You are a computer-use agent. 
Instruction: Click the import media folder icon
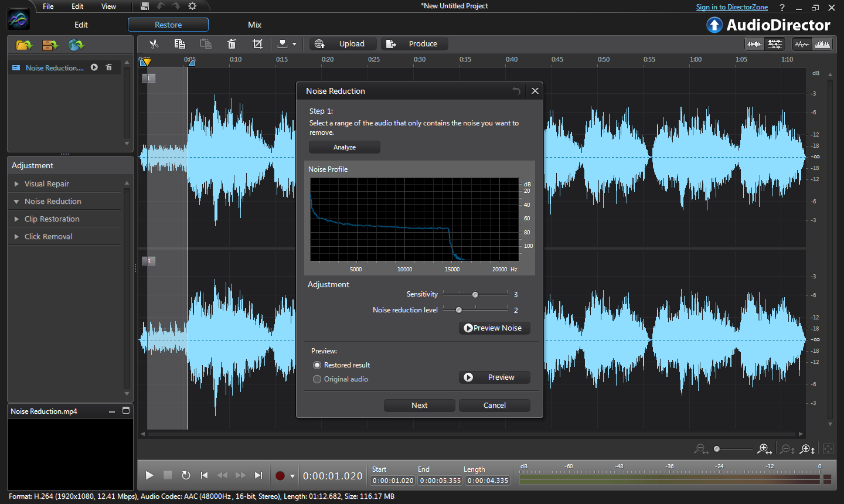[x=24, y=45]
